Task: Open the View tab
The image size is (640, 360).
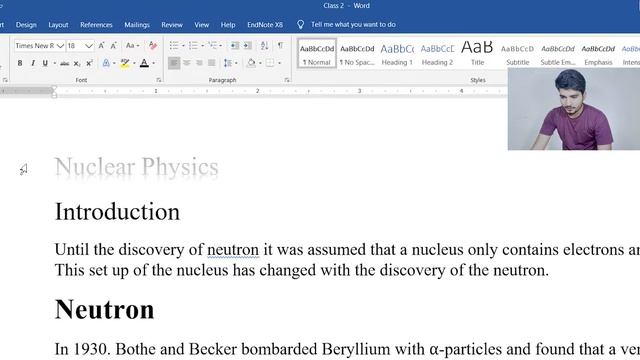Action: point(202,25)
